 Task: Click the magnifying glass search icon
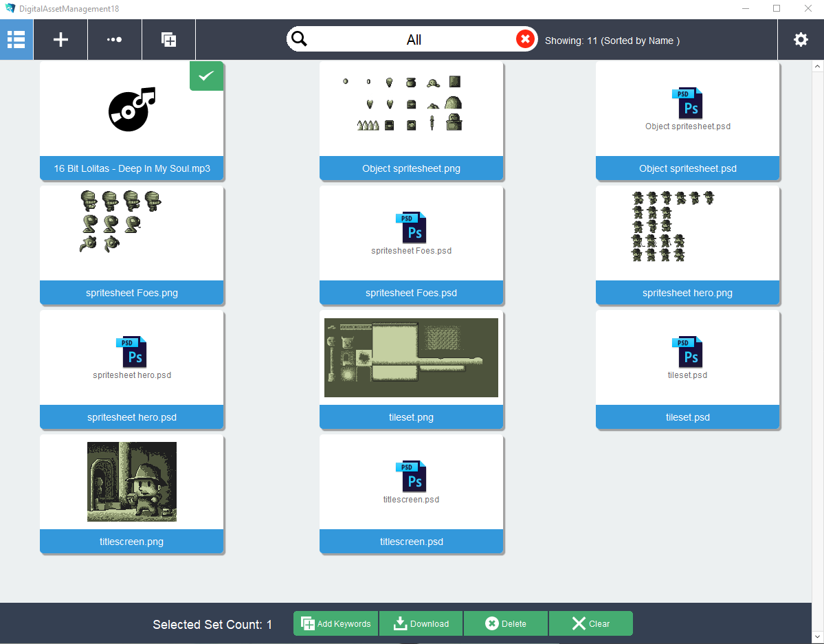(299, 39)
